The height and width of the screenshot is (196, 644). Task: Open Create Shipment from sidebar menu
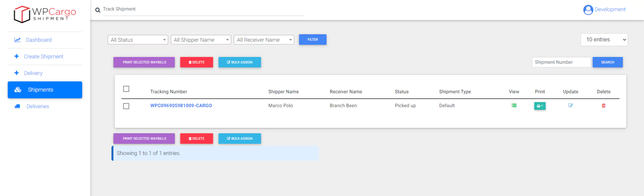pos(43,57)
